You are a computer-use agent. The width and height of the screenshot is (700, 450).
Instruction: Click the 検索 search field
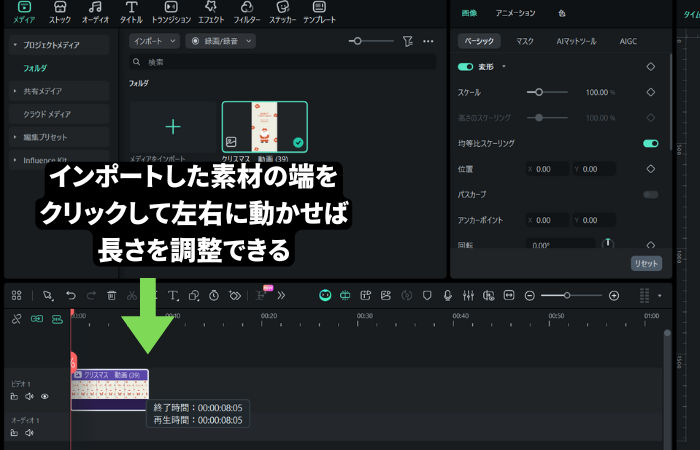click(x=283, y=62)
